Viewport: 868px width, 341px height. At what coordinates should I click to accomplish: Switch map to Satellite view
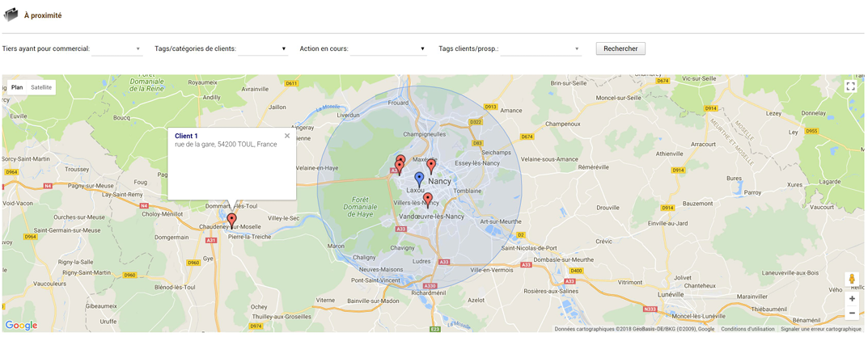[x=41, y=87]
